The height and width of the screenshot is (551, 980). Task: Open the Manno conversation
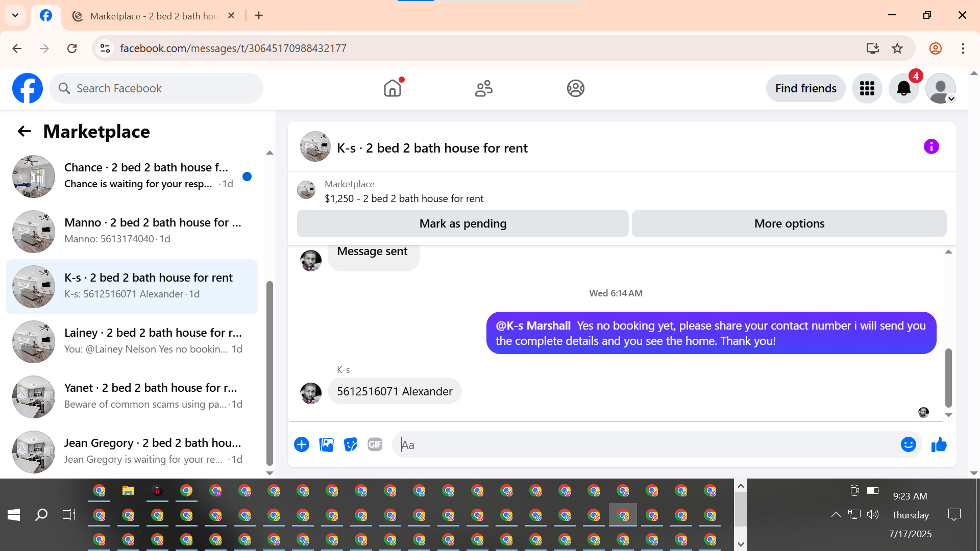click(132, 232)
